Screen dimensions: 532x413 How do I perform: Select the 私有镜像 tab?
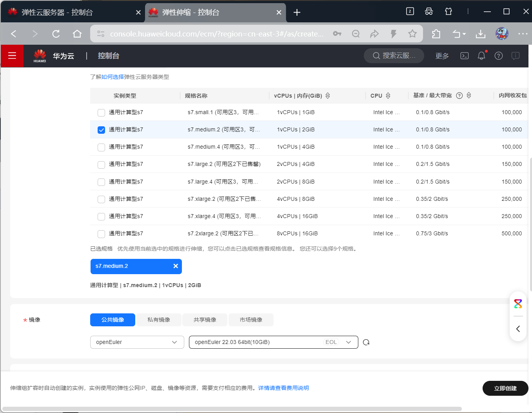[x=159, y=320]
